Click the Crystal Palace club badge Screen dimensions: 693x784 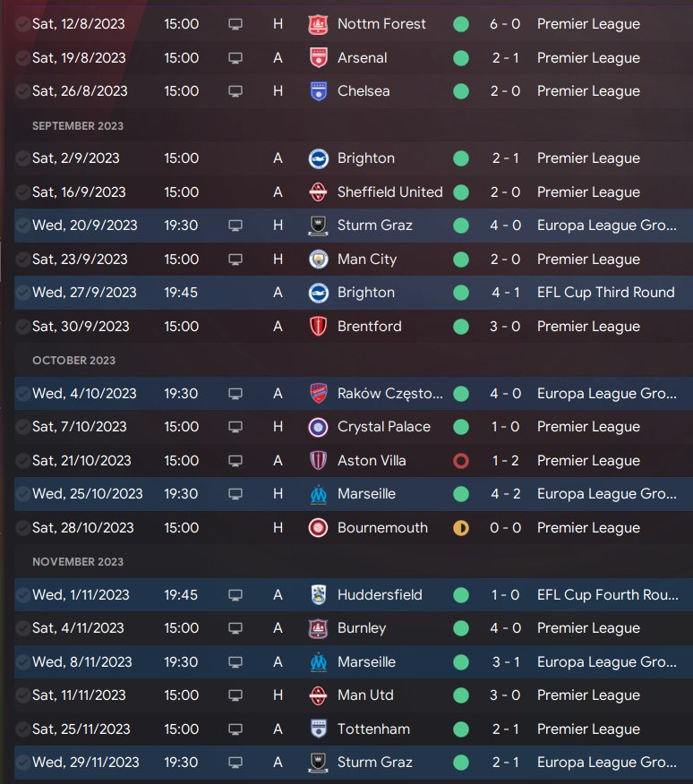coord(318,427)
